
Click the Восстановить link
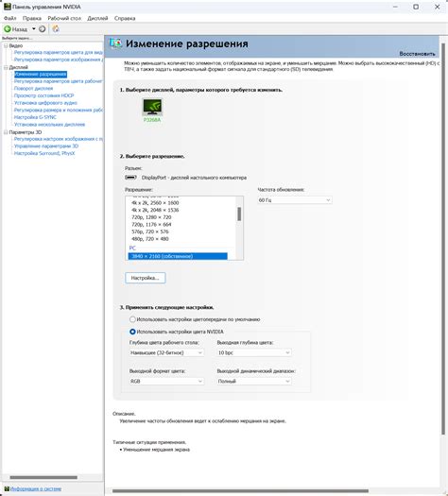417,54
